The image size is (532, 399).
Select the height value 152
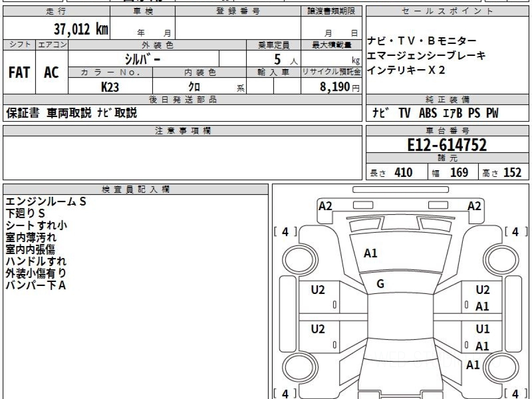[512, 172]
